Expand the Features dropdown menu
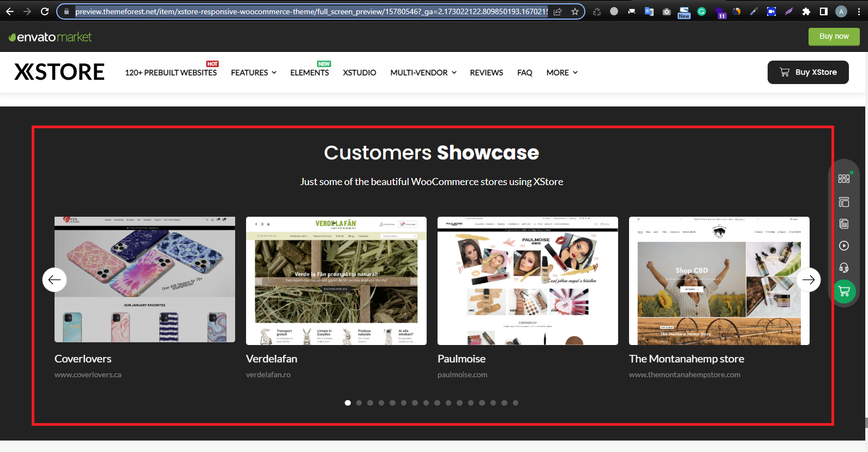 (x=254, y=73)
